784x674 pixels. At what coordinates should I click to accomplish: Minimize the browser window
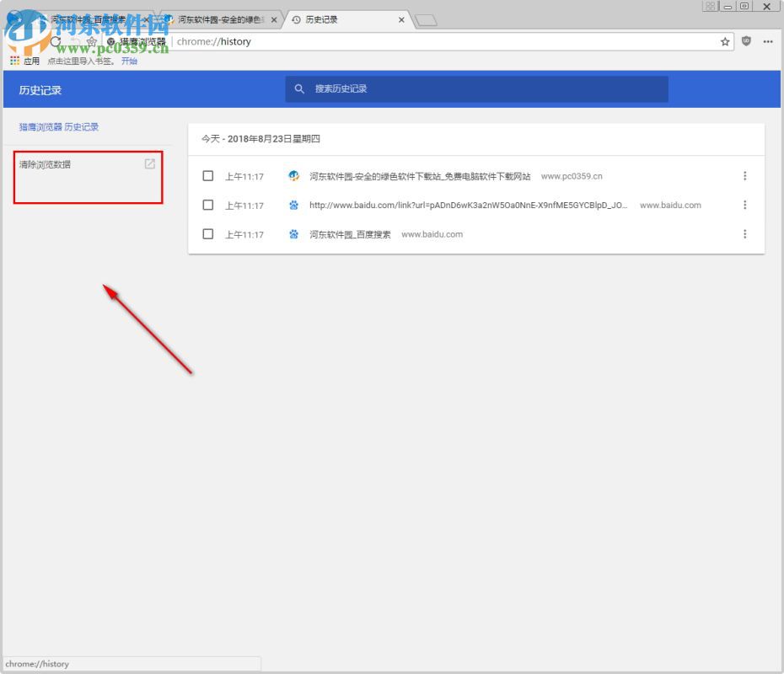728,6
